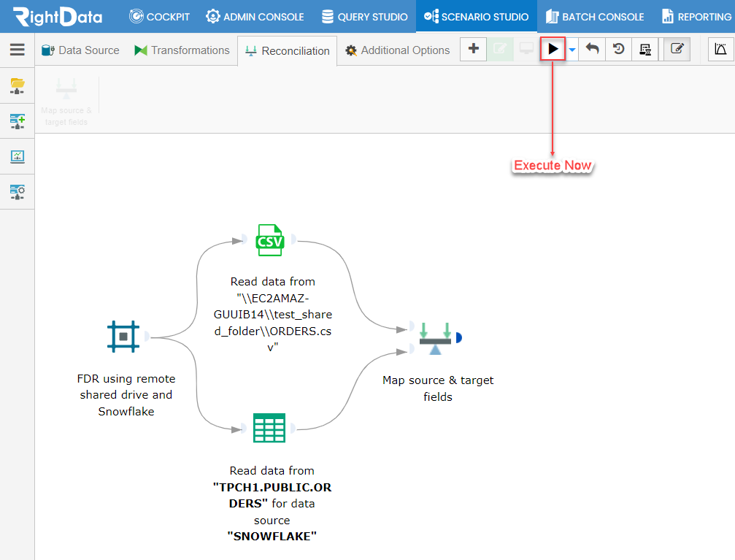Switch to the Transformations tab
Image resolution: width=735 pixels, height=560 pixels.
click(182, 50)
